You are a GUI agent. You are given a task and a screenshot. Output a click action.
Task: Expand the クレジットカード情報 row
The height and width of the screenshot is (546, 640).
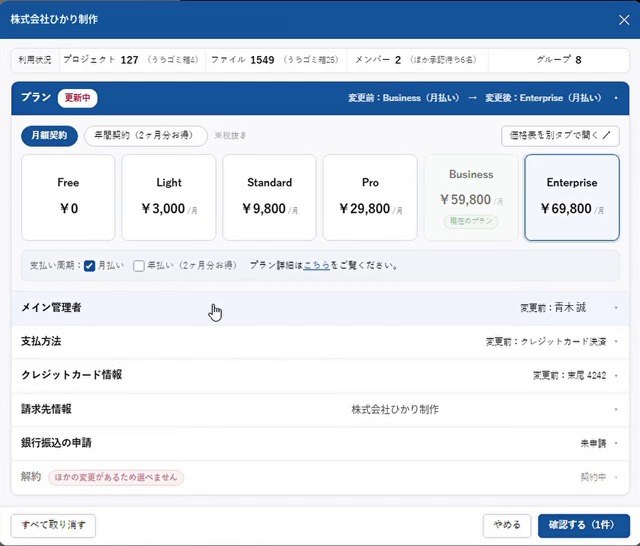(320, 376)
